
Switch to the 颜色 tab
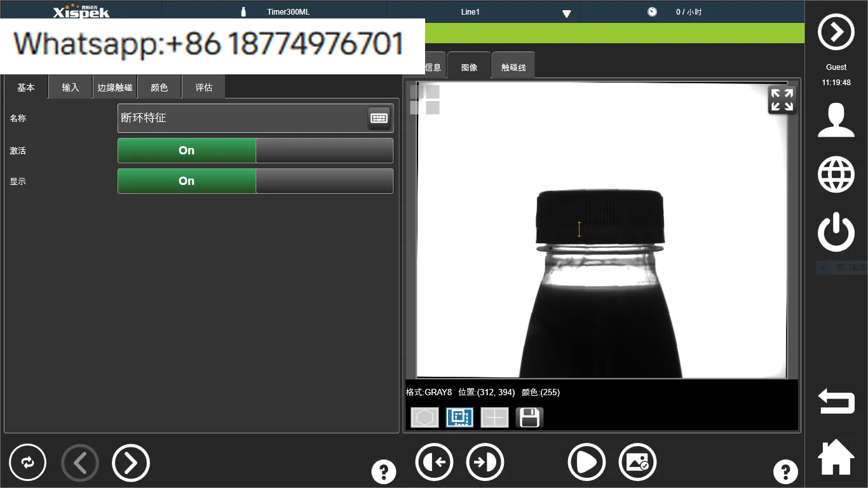point(159,86)
